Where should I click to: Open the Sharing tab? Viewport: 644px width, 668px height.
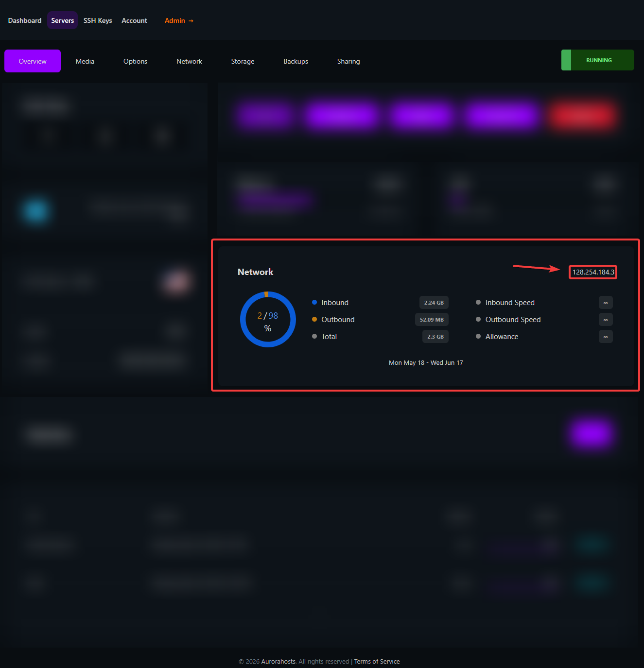pos(348,61)
